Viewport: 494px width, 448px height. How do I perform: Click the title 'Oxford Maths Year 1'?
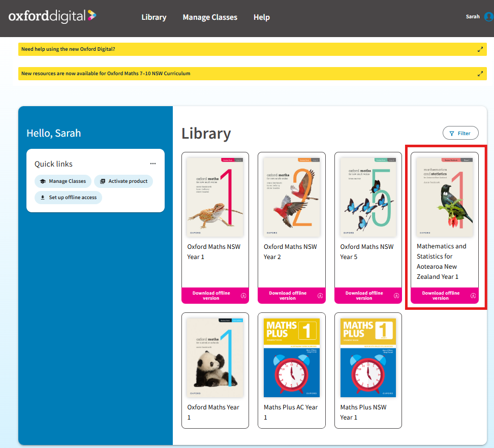click(213, 412)
